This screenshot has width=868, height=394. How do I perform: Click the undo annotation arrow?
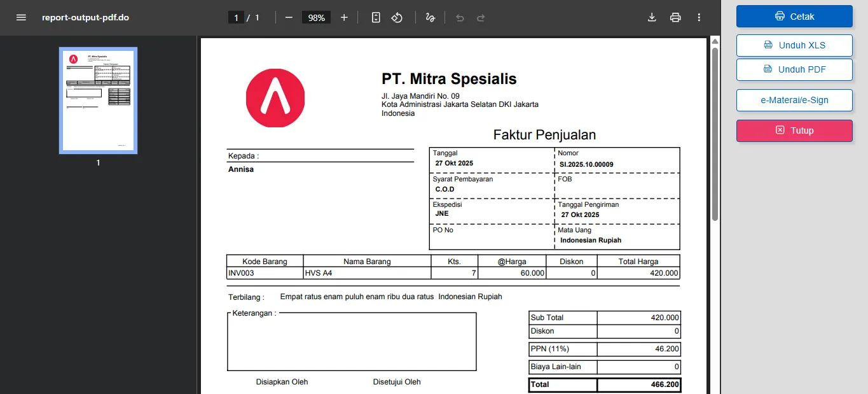[459, 17]
